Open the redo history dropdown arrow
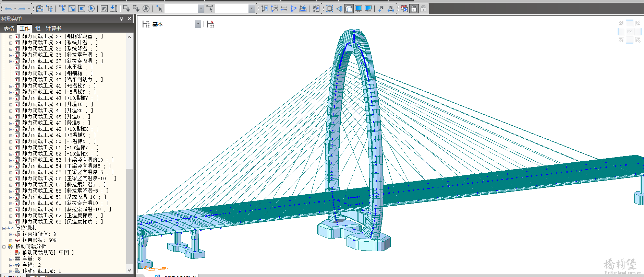Image resolution: width=644 pixels, height=277 pixels. click(x=28, y=9)
